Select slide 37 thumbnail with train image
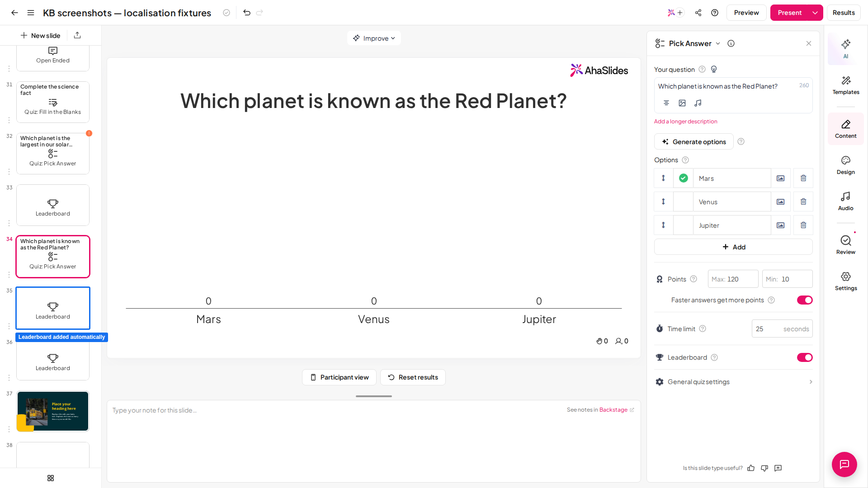The width and height of the screenshot is (868, 488). tap(53, 411)
